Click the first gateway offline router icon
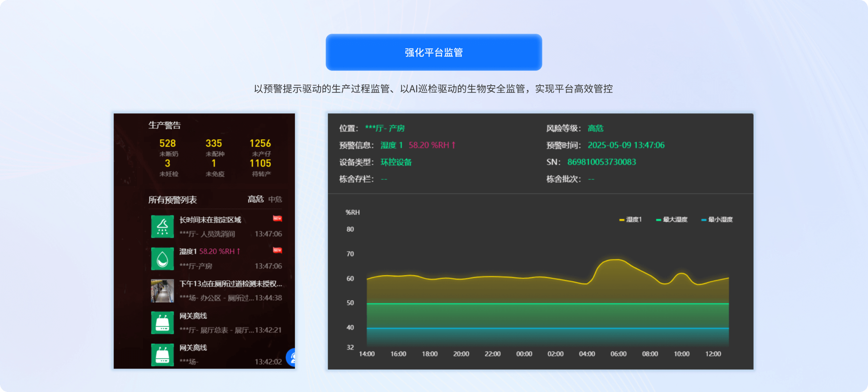Image resolution: width=868 pixels, height=392 pixels. 162,323
